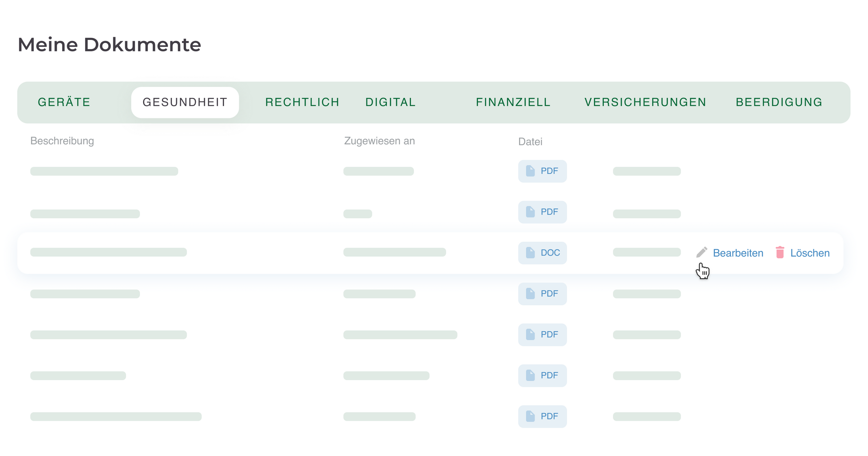Click the Löschen link
Image resolution: width=868 pixels, height=456 pixels.
[810, 253]
